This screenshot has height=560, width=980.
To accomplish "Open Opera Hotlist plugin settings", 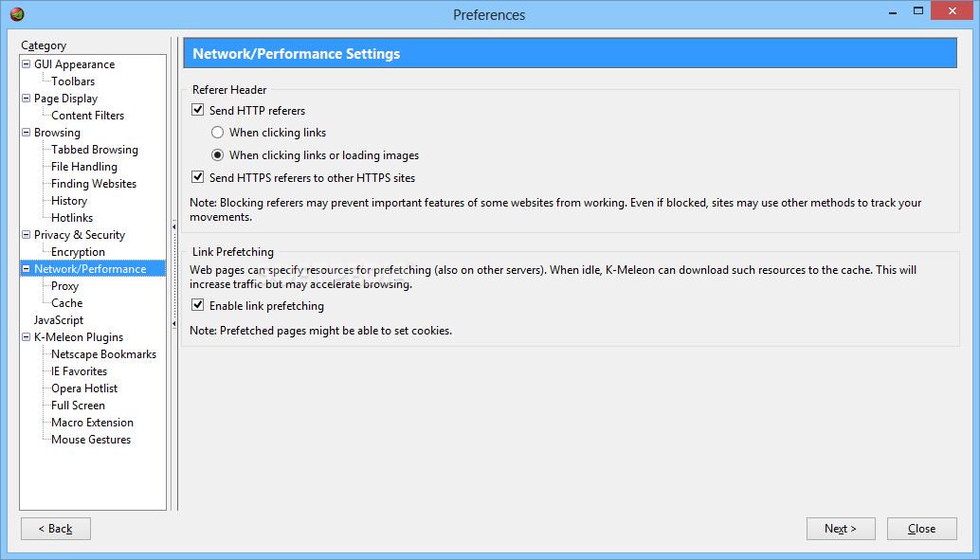I will (83, 388).
